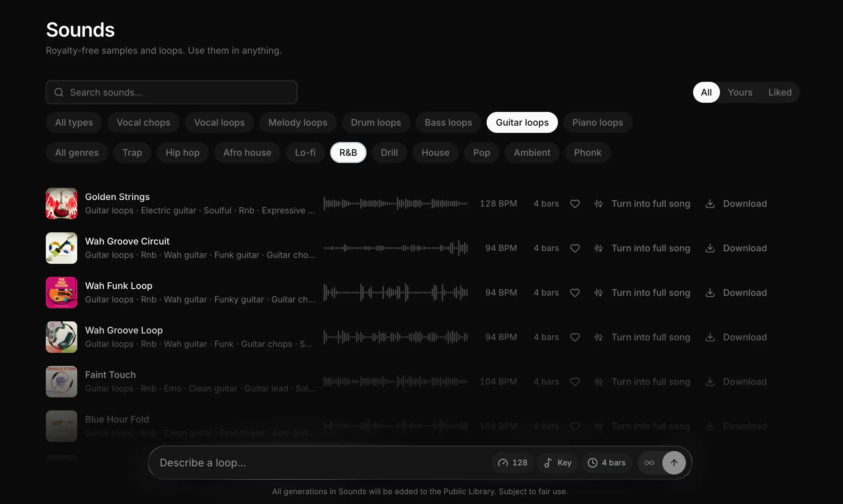Click full-song icon beside Wah Funk Loop
This screenshot has width=843, height=504.
coord(599,293)
